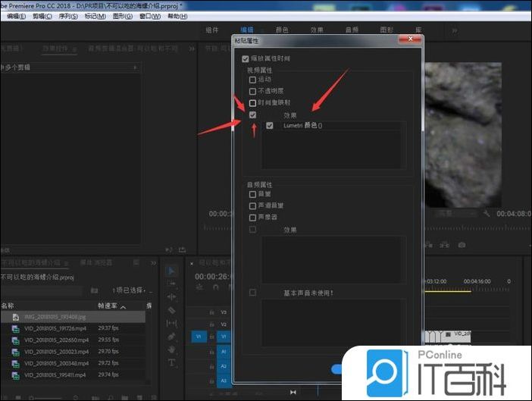Enable the 时间重映射 checkbox
Screen dimensions: 532x401
tap(252, 103)
